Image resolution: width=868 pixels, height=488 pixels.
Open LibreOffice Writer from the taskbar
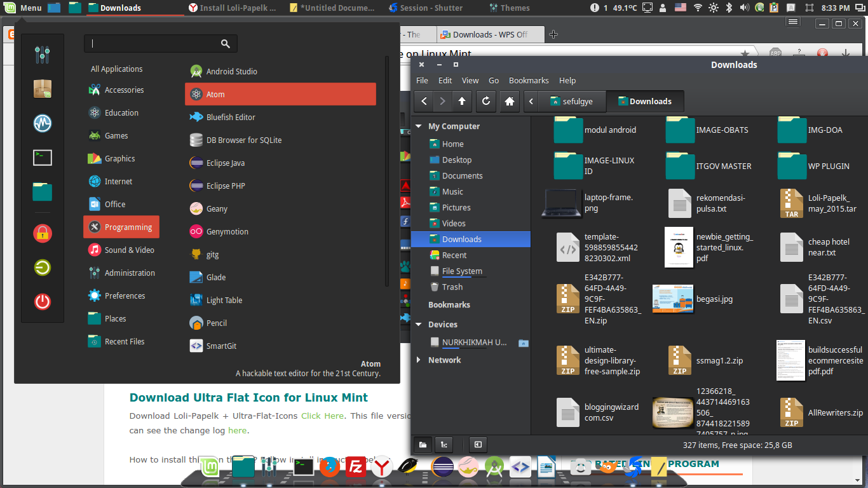(547, 468)
